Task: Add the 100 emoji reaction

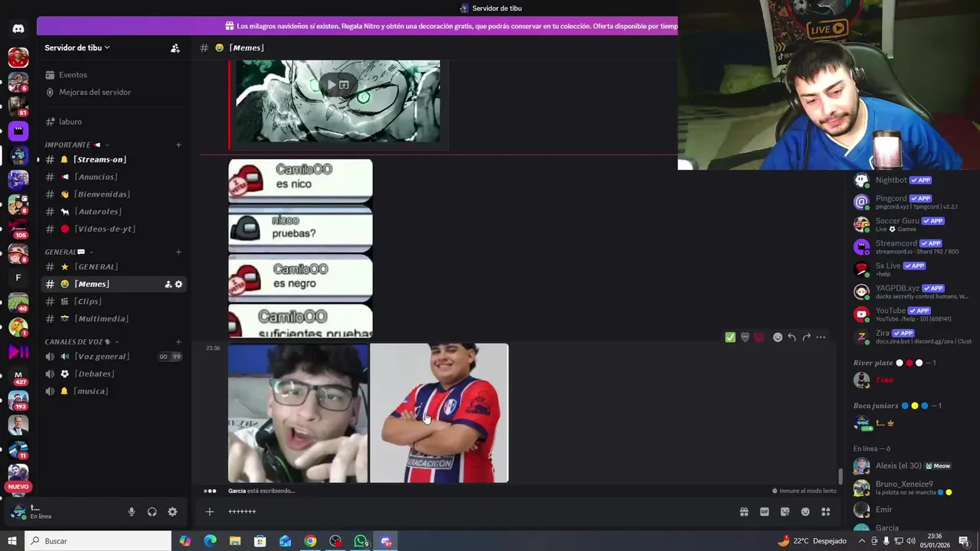Action: [x=759, y=337]
